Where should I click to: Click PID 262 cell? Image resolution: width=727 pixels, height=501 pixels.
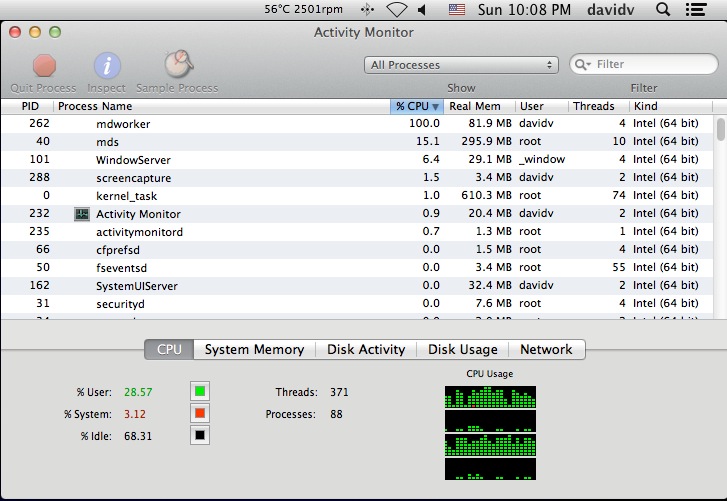coord(39,123)
